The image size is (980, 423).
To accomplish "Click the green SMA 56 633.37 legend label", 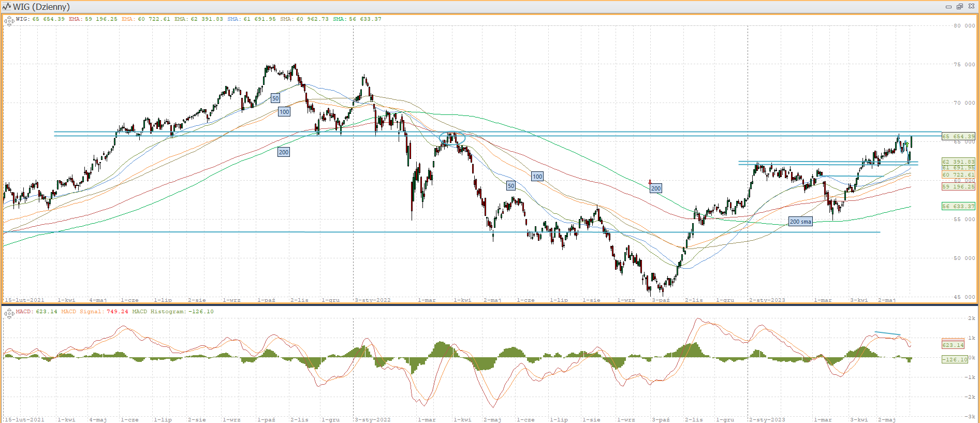I will 357,19.
